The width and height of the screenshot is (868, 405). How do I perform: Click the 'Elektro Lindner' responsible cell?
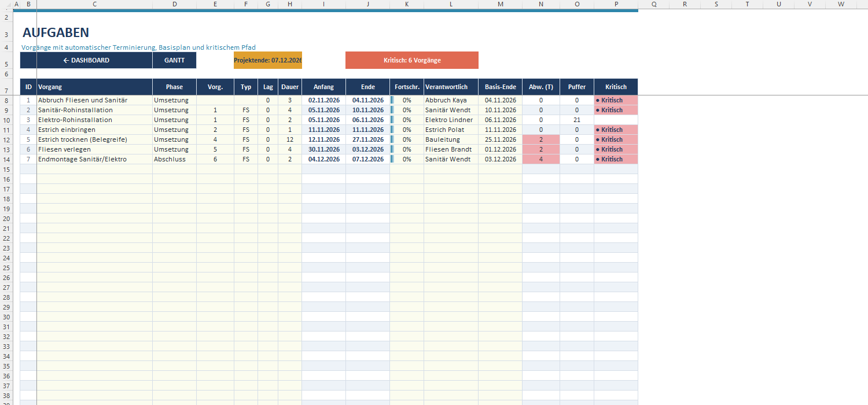click(x=451, y=120)
